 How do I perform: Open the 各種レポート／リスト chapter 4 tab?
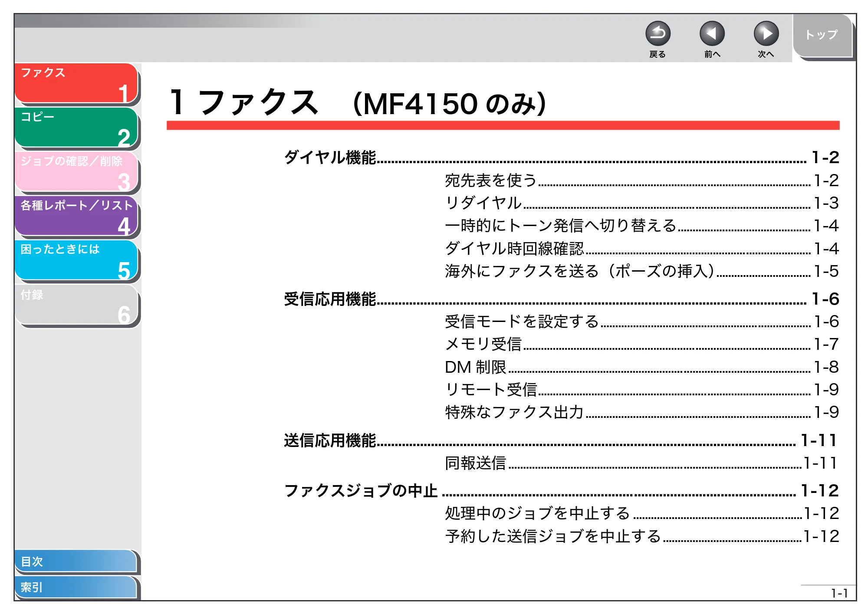coord(76,216)
